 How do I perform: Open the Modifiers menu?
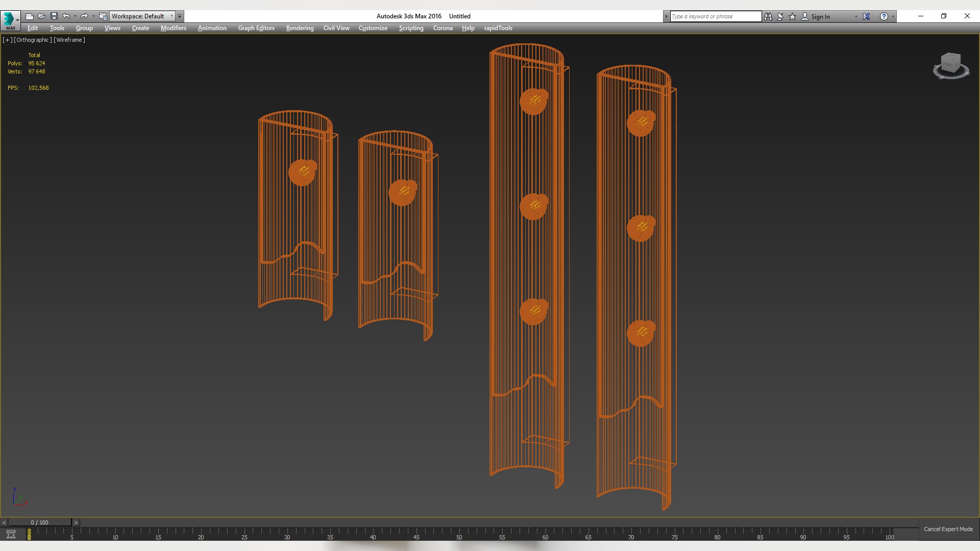[x=173, y=28]
